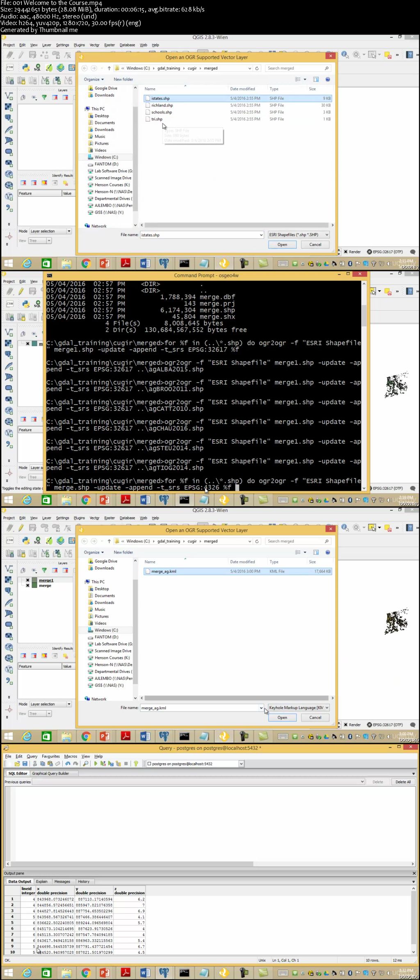Viewport: 420px width, 980px height.
Task: Open the Python console icon in topmost QGIS frame
Action: (26, 67)
